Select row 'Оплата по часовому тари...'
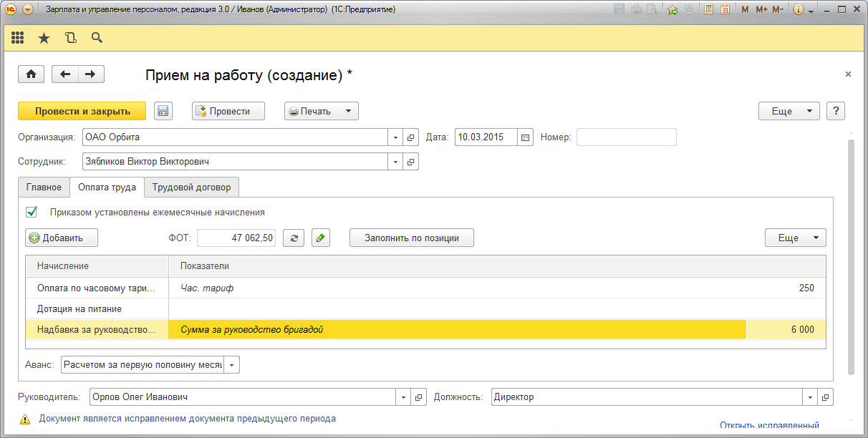The image size is (868, 438). click(x=425, y=288)
